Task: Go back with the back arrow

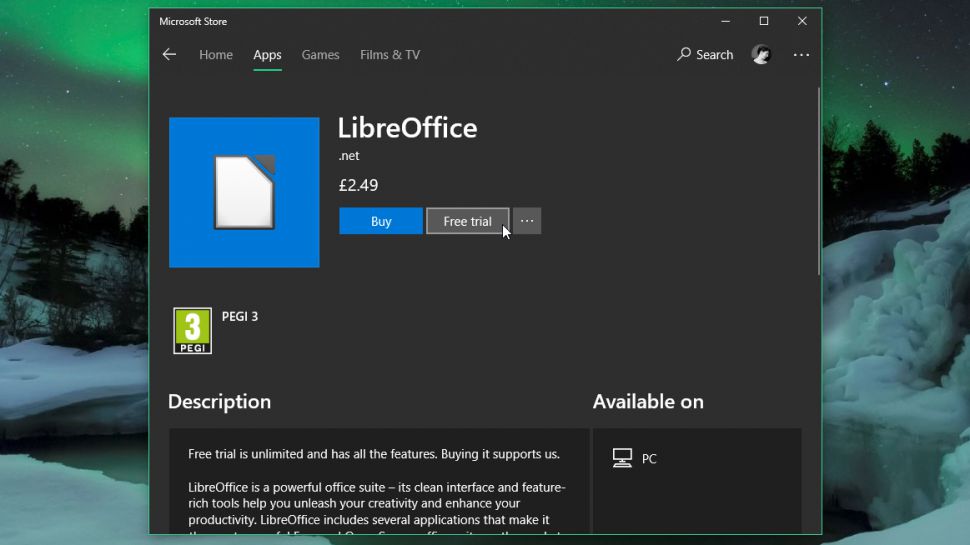Action: [170, 54]
